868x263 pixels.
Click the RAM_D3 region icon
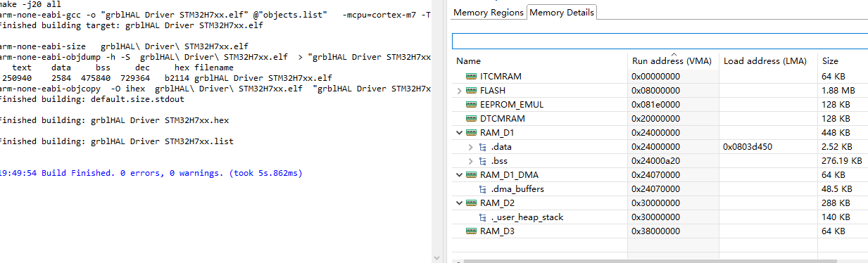[472, 231]
